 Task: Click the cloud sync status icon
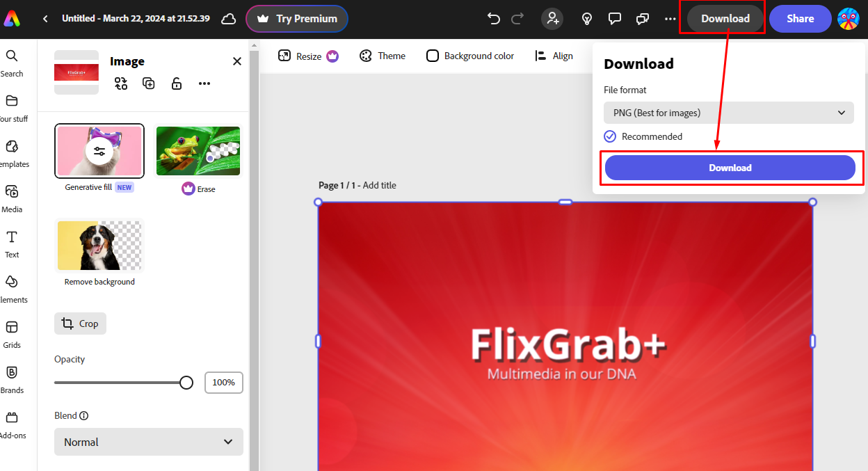[x=228, y=19]
